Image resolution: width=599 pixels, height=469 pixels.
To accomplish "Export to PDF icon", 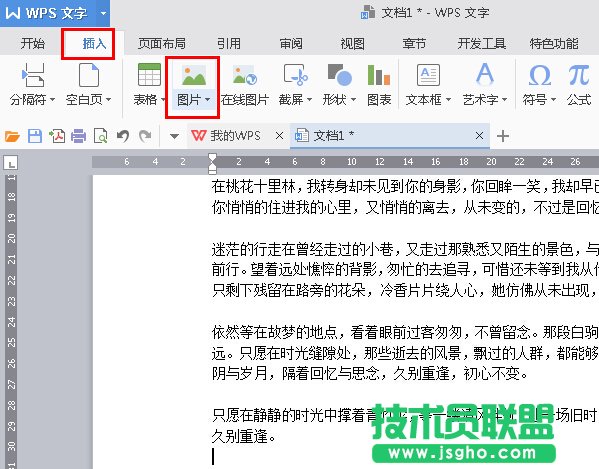I will [x=57, y=136].
